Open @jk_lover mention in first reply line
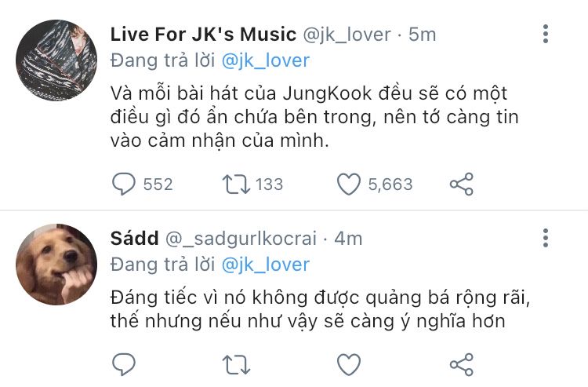 [x=266, y=60]
